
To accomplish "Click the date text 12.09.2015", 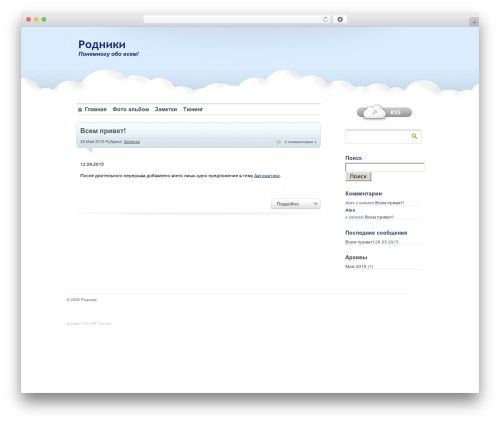I will click(x=92, y=164).
